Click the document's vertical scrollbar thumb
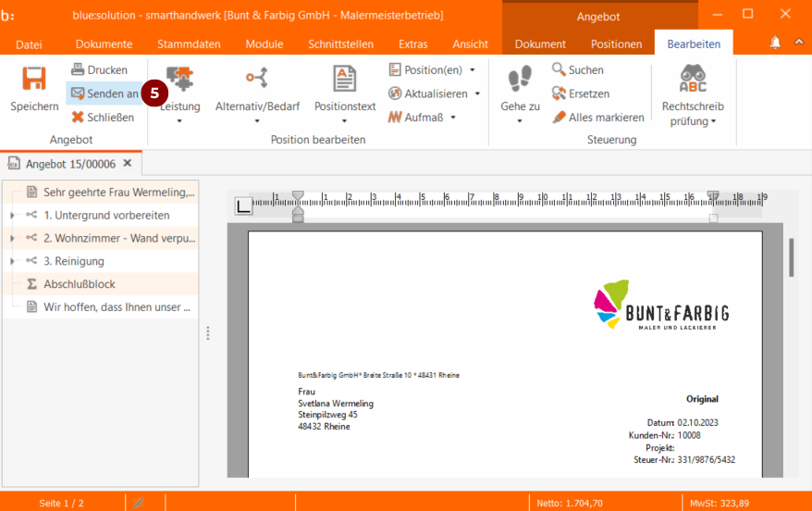This screenshot has height=511, width=812. tap(791, 256)
